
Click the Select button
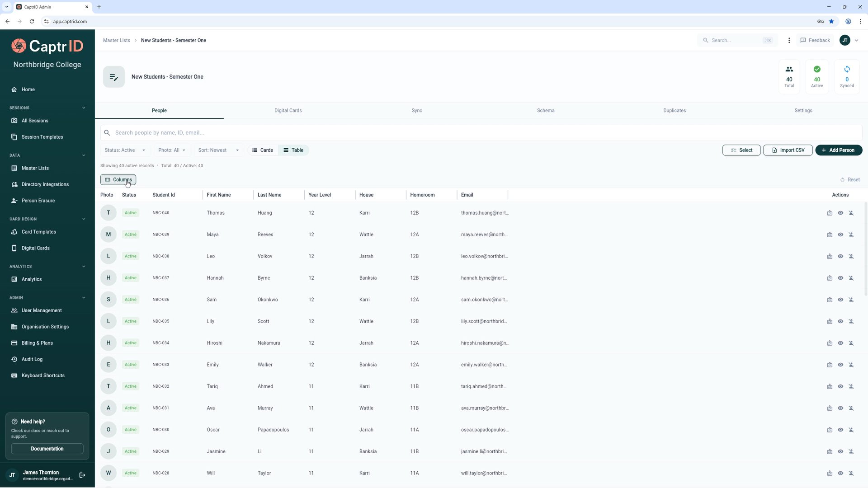coord(741,150)
